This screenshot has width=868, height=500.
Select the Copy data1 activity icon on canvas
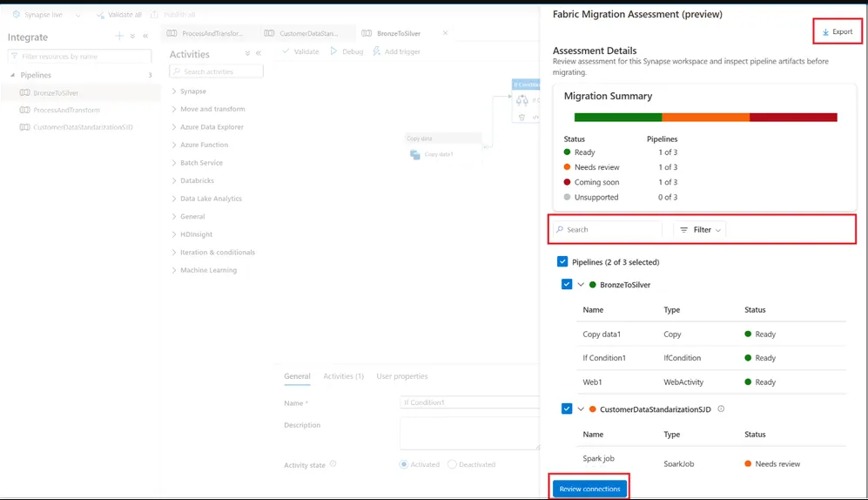(x=415, y=154)
